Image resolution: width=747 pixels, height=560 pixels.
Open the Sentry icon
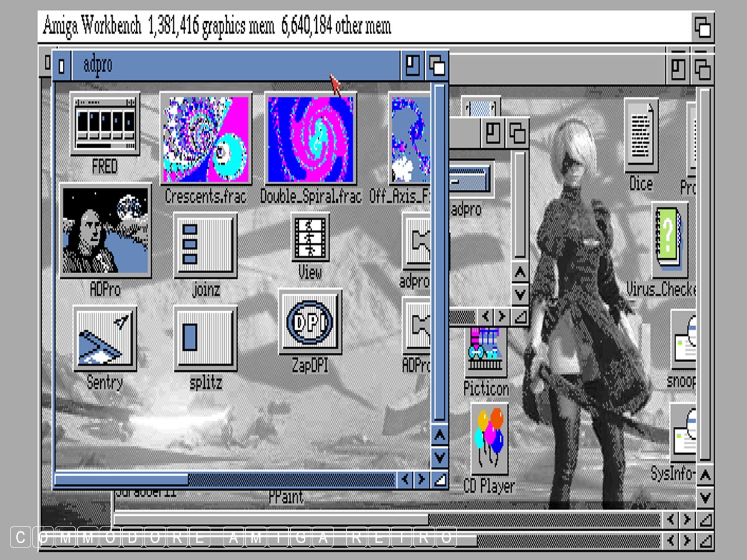105,339
